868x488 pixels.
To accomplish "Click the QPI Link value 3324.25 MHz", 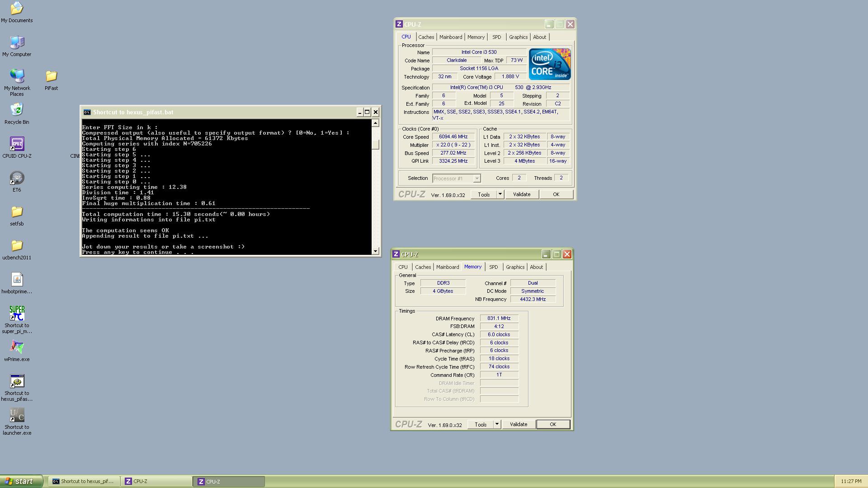I will pos(453,161).
